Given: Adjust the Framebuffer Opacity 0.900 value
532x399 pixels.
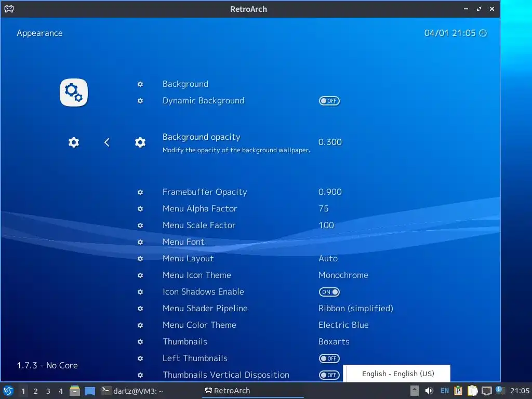Looking at the screenshot, I should point(330,192).
